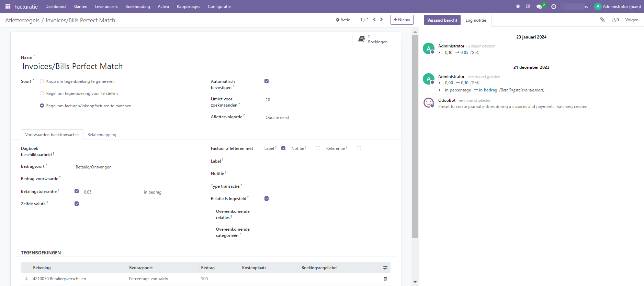644x286 pixels.
Task: Click the Nieuw button
Action: pyautogui.click(x=402, y=20)
